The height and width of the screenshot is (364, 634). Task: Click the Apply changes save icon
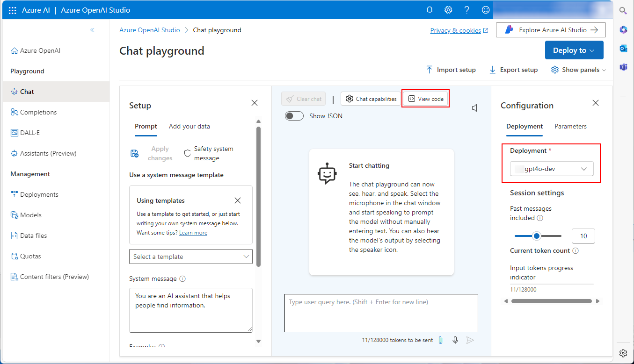point(135,153)
